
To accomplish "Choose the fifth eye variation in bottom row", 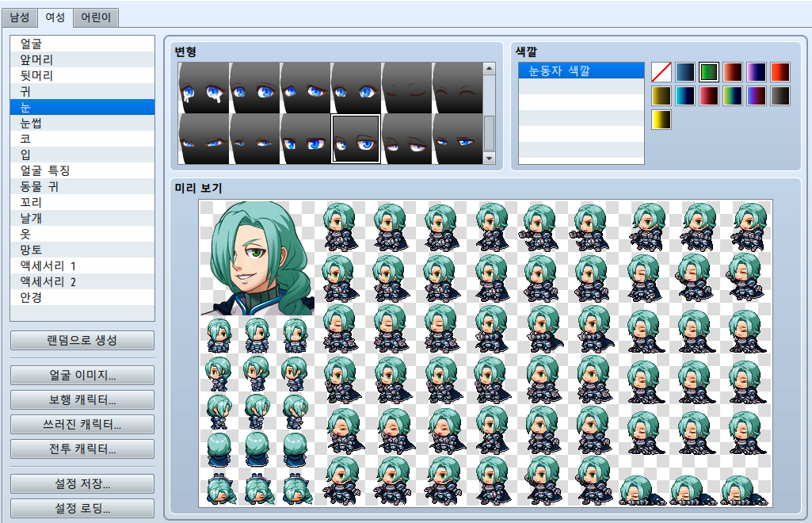I will click(406, 139).
